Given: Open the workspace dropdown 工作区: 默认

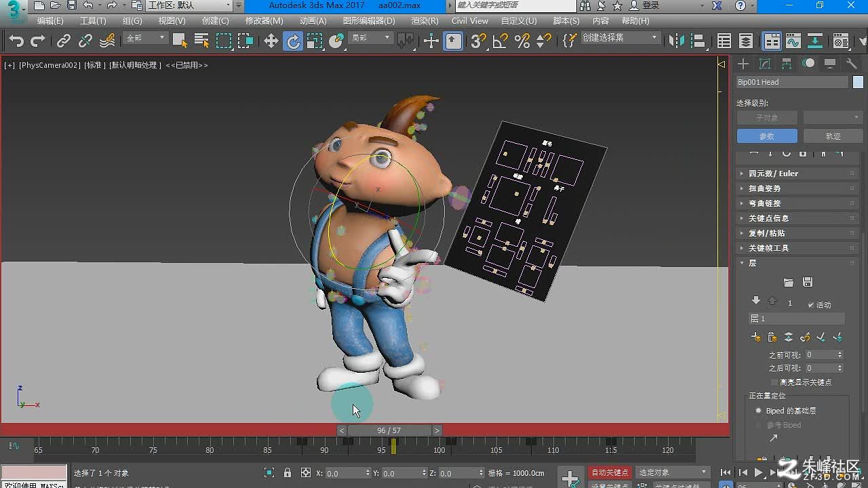Looking at the screenshot, I should [x=190, y=5].
